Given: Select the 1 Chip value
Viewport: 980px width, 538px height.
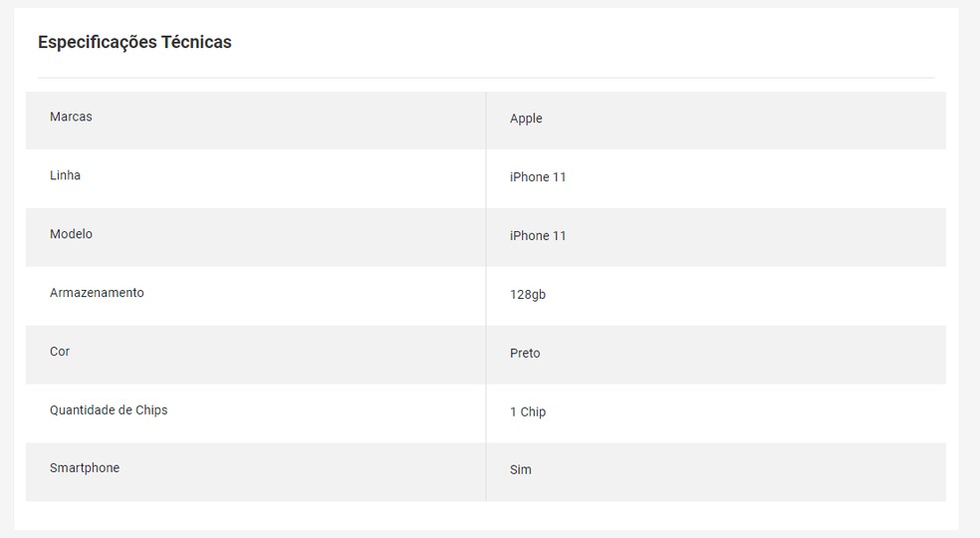Looking at the screenshot, I should [528, 412].
